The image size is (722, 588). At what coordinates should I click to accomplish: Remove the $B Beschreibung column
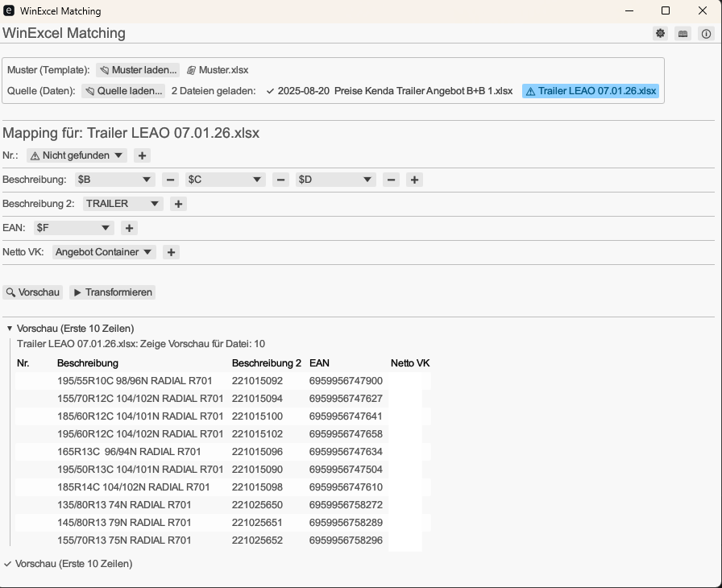[x=170, y=179]
